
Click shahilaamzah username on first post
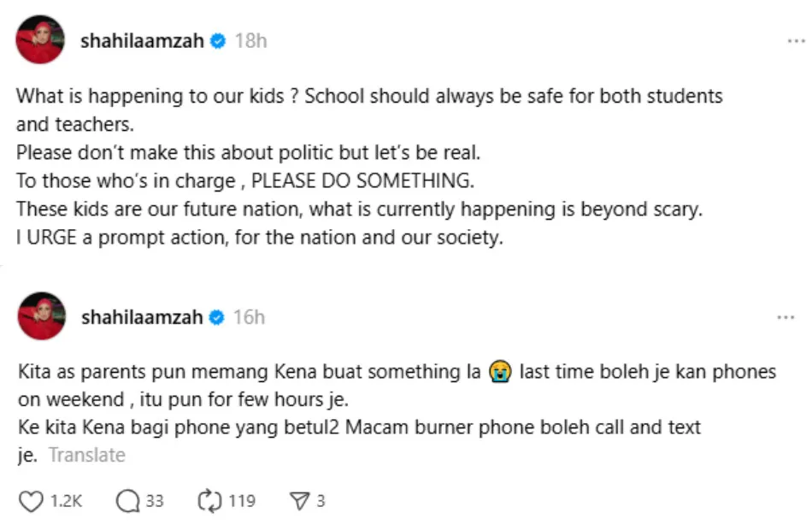point(142,41)
